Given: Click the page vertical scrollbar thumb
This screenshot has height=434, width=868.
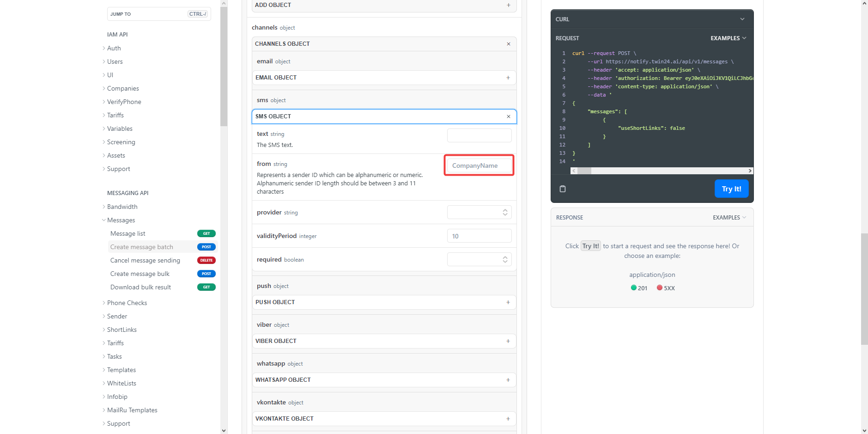Looking at the screenshot, I should click(x=864, y=289).
